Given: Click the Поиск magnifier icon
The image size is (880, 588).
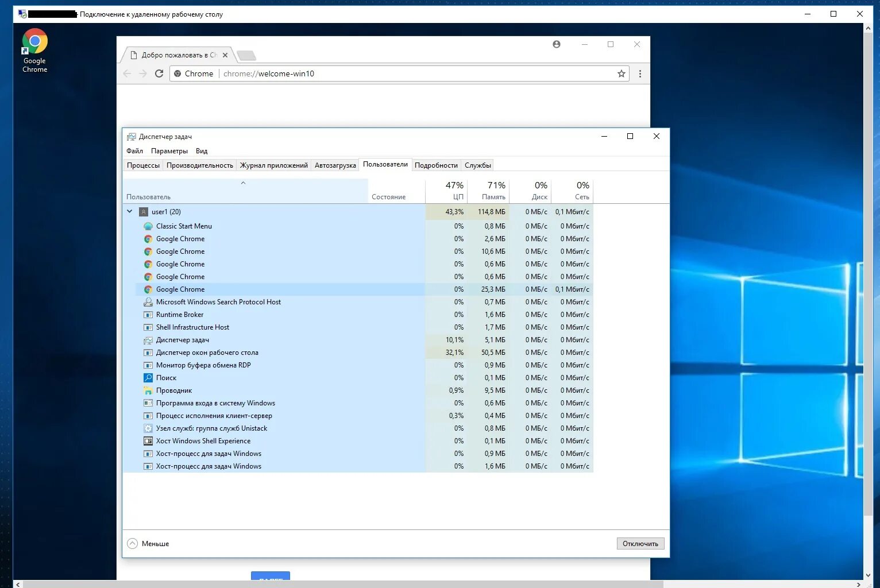Looking at the screenshot, I should pos(148,378).
